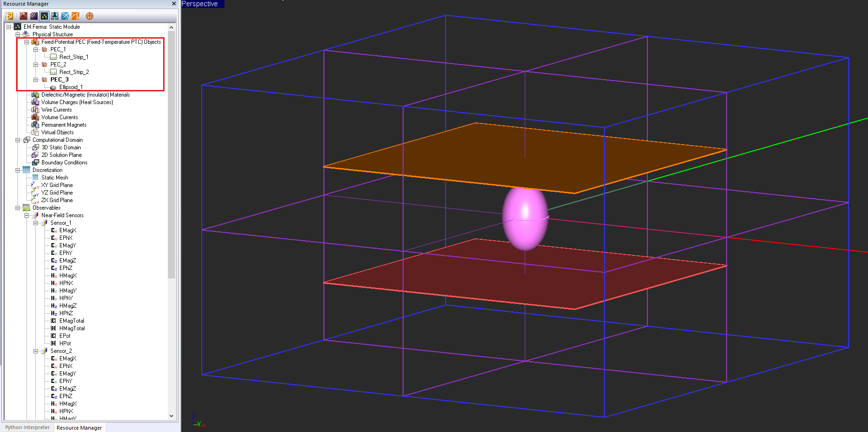Click the 2D Solution Plane icon
The height and width of the screenshot is (432, 868).
pyautogui.click(x=35, y=155)
